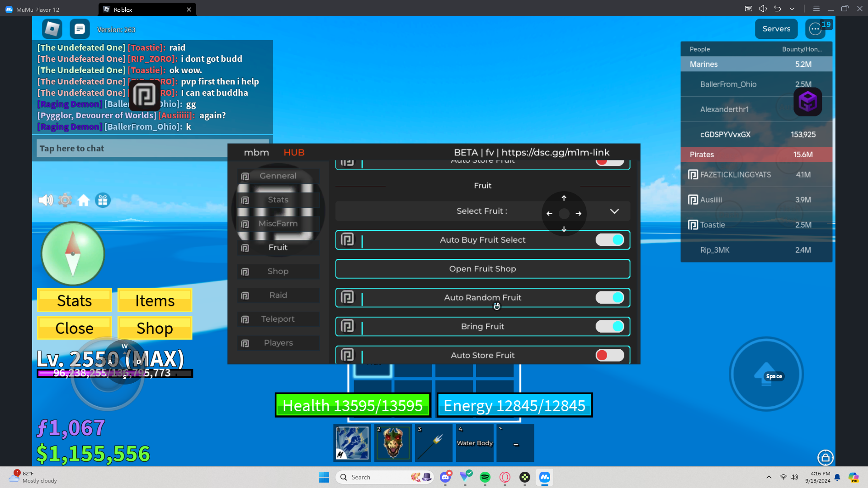868x488 pixels.
Task: Open the Stats tab in hub
Action: pyautogui.click(x=278, y=200)
